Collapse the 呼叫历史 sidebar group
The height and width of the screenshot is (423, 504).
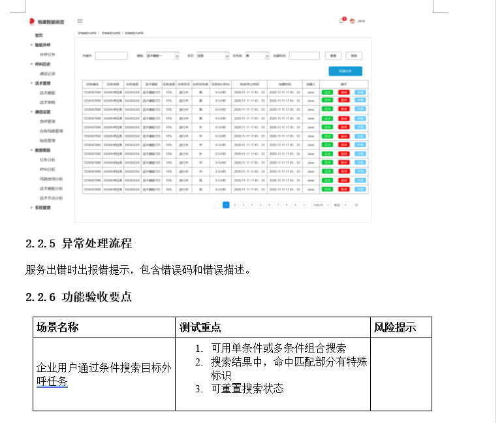pos(31,64)
